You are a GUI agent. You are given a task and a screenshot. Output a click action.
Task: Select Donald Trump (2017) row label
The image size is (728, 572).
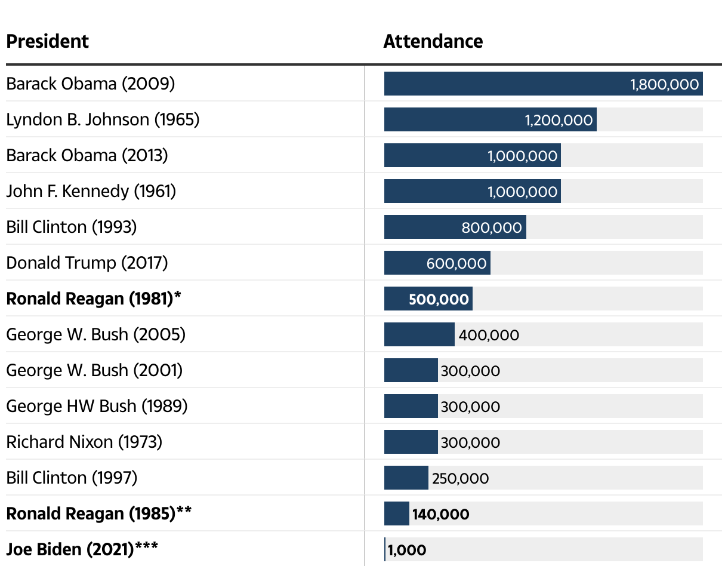pos(87,263)
